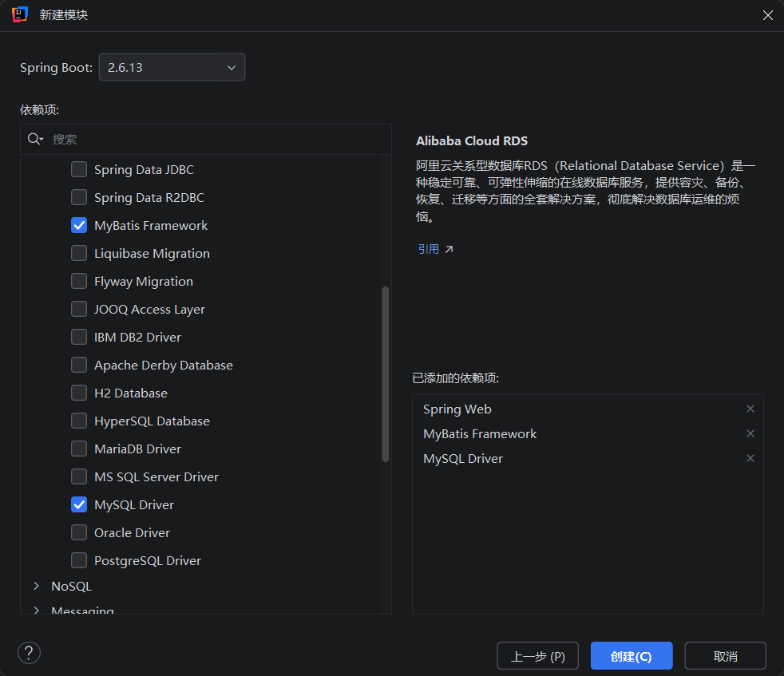
Task: Click the 创建(C) create button
Action: 632,655
